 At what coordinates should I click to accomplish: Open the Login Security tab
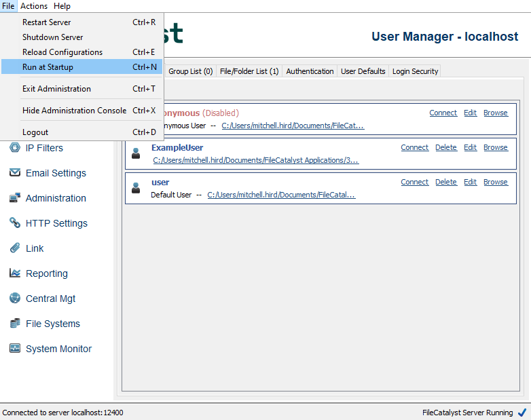tap(415, 71)
